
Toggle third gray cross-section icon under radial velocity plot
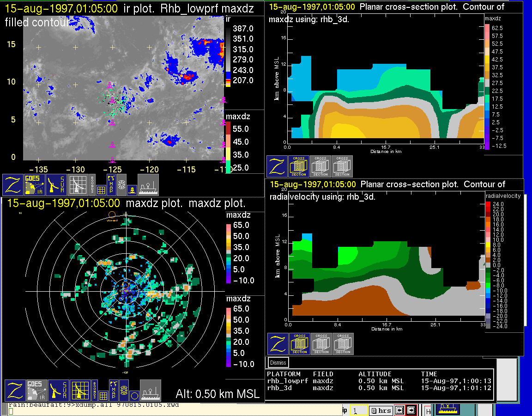[x=344, y=344]
